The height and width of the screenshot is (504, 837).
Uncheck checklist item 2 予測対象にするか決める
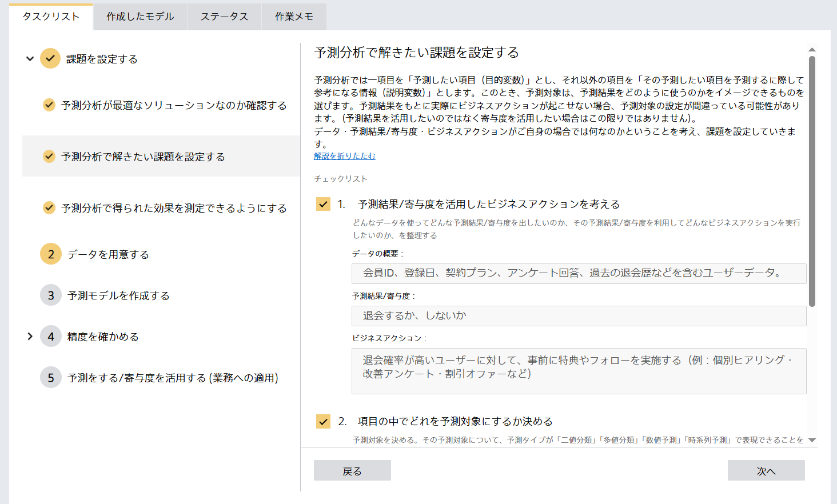point(323,421)
